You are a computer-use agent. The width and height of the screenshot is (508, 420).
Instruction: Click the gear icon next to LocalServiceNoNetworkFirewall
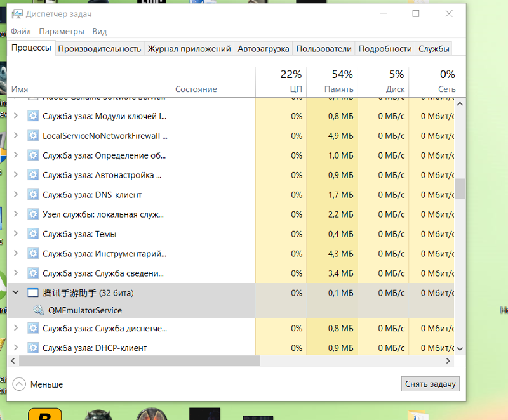coord(33,136)
